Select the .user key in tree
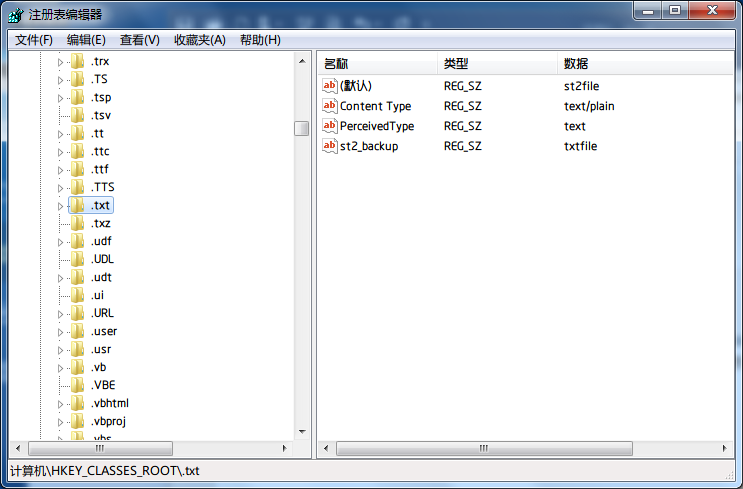The height and width of the screenshot is (489, 743). coord(104,331)
